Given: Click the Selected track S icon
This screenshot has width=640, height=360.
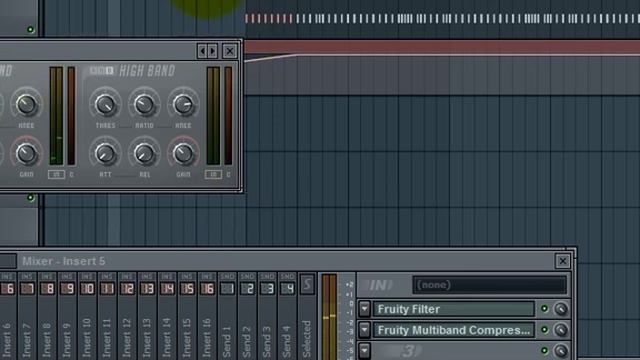Looking at the screenshot, I should [x=307, y=284].
